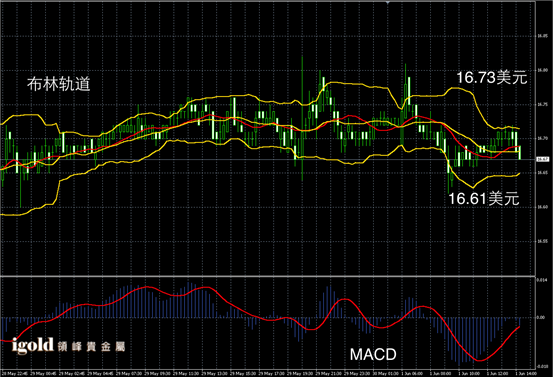The height and width of the screenshot is (377, 553).
Task: Click the 29 May 11:00 time axis label
Action: [x=187, y=373]
